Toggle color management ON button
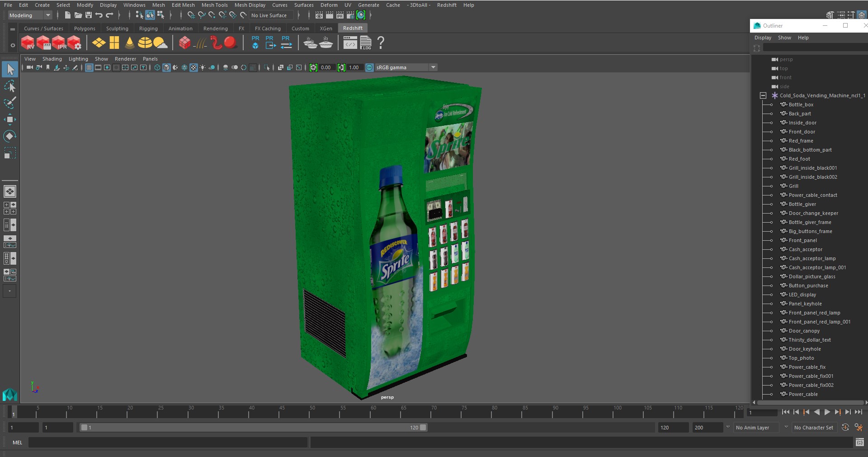 (369, 67)
